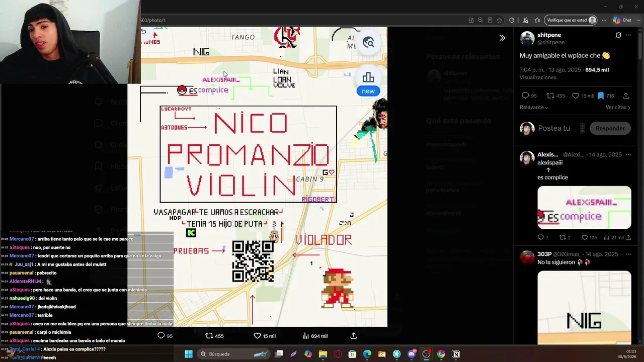Screen dimensions: 644x362
Task: Open more options on shitpene's tweet
Action: tap(628, 35)
